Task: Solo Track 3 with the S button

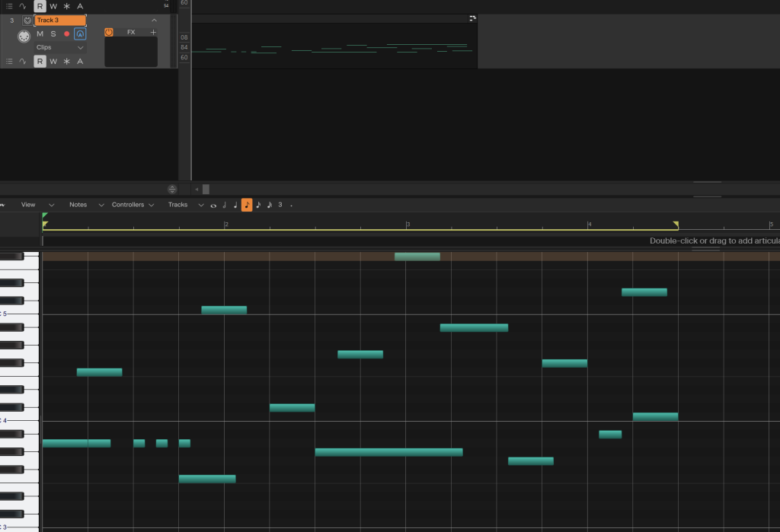Action: click(x=53, y=33)
